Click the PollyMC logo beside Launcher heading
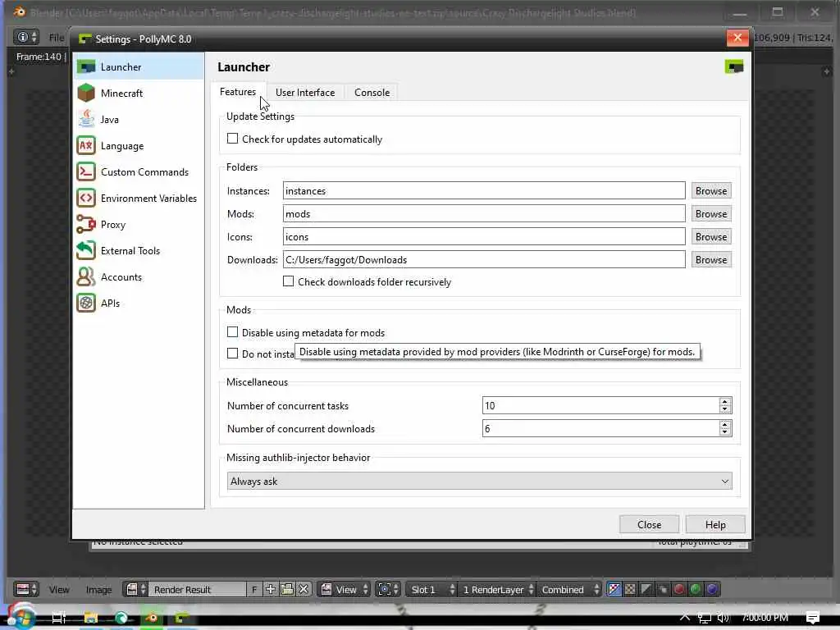 734,67
